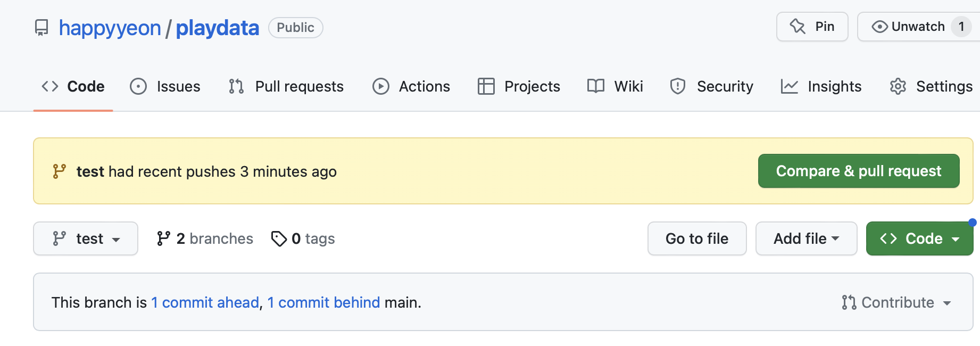Click Compare & pull request button
Viewport: 980px width, 346px height.
pyautogui.click(x=859, y=171)
